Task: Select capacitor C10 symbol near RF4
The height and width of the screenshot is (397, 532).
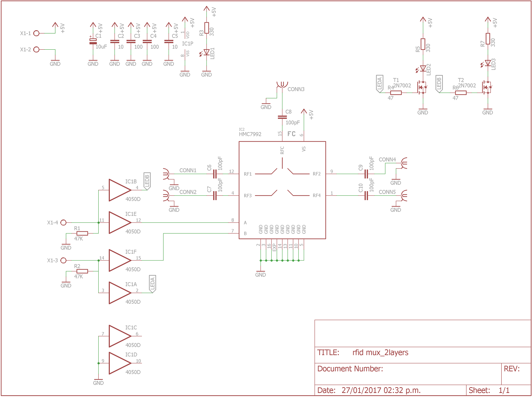Action: pos(366,196)
